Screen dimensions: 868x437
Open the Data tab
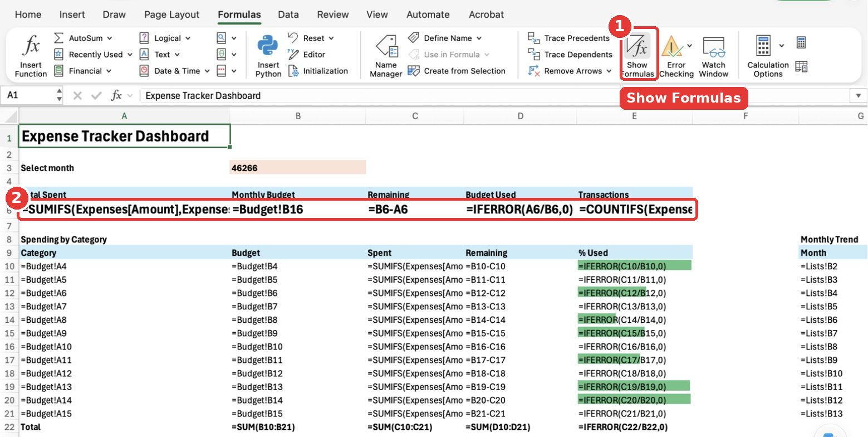pos(288,14)
